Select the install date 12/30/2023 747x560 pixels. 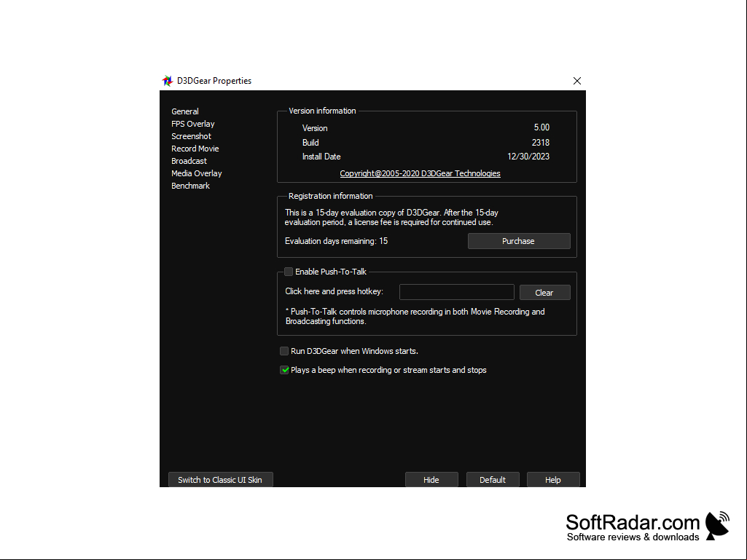tap(528, 157)
